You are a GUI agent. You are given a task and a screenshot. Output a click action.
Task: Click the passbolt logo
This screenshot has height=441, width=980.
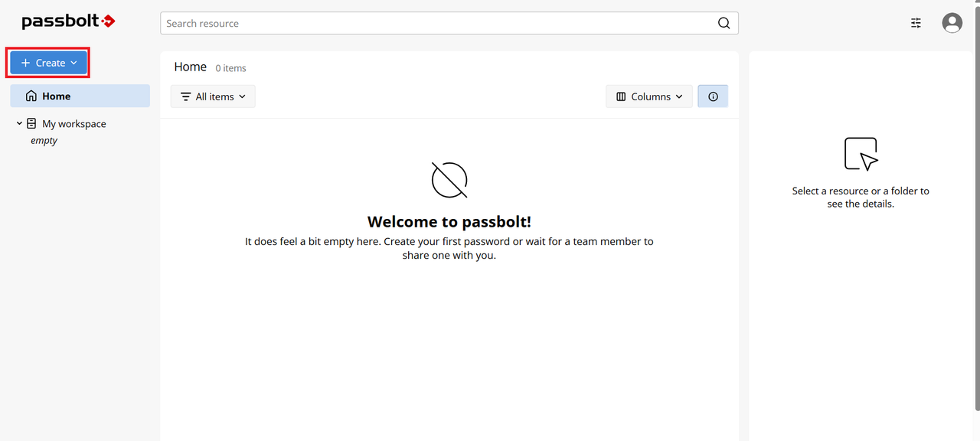click(x=68, y=21)
